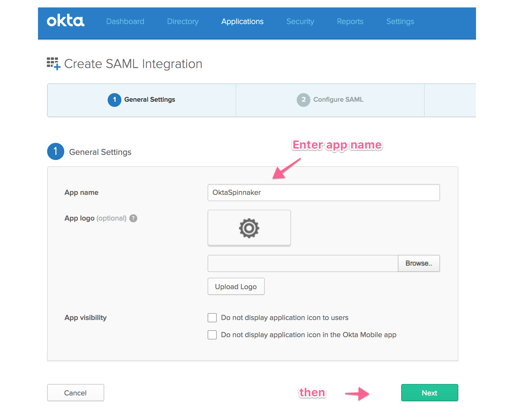
Task: Enable 'Do not display application icon to users'
Action: click(x=212, y=318)
